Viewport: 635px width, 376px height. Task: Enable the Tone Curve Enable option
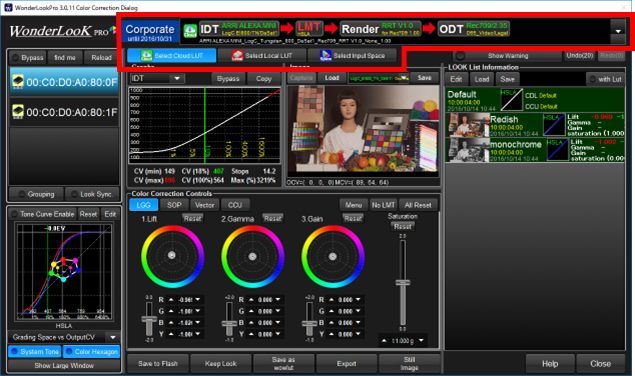pos(15,214)
